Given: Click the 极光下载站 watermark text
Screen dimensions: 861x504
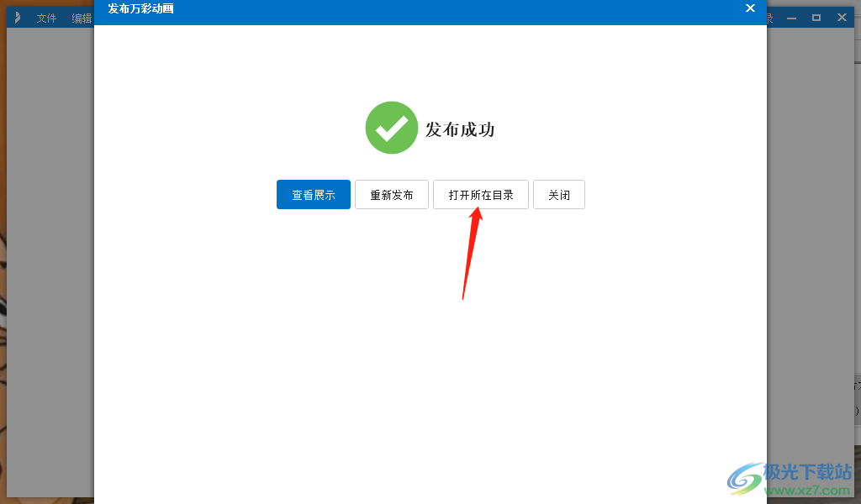Looking at the screenshot, I should tap(807, 471).
